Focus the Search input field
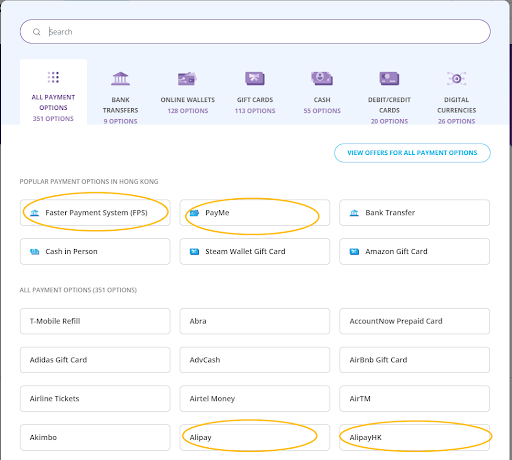Image resolution: width=512 pixels, height=460 pixels. point(255,32)
